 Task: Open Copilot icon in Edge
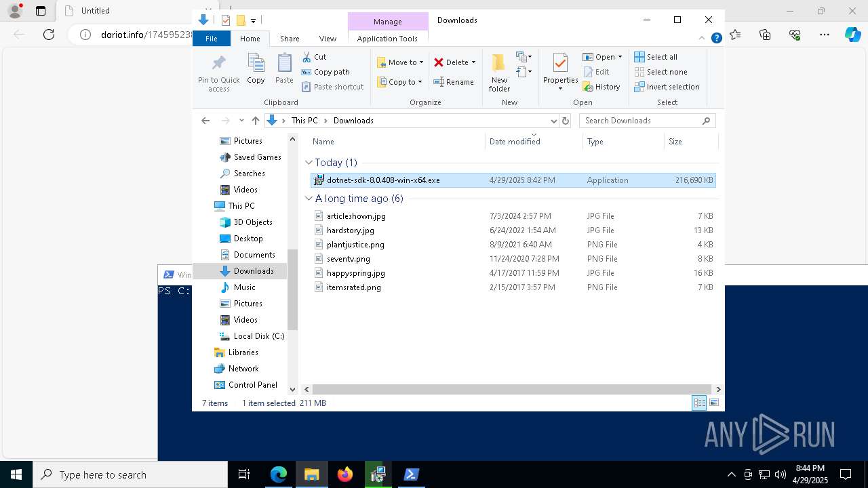click(852, 35)
